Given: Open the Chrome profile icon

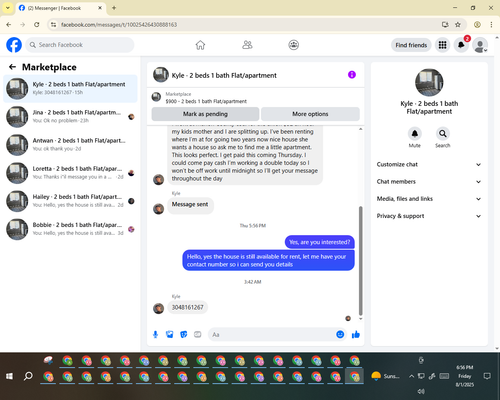Looking at the screenshot, I should pyautogui.click(x=477, y=25).
